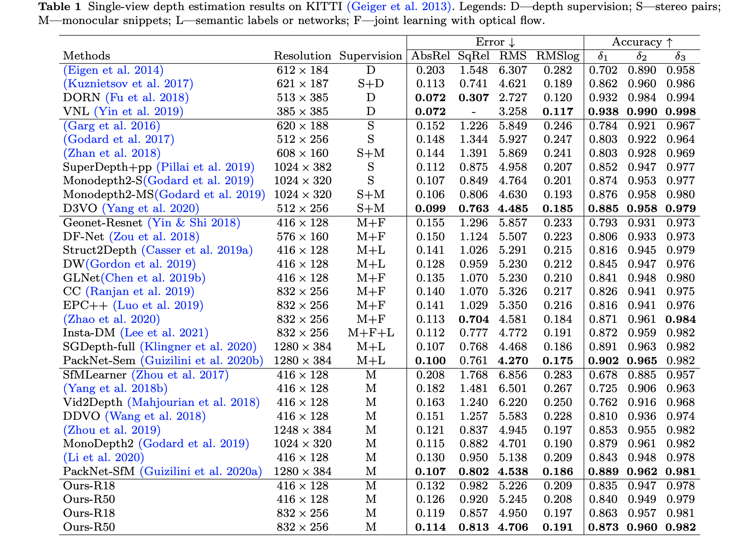Follow the Wang et al. 2018 reference
Viewport: 756px width, 537px height.
(155, 416)
